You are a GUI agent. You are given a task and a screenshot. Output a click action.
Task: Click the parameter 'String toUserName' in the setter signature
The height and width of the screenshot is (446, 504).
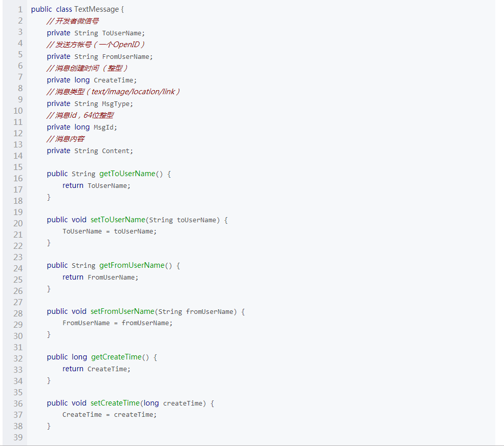point(182,220)
